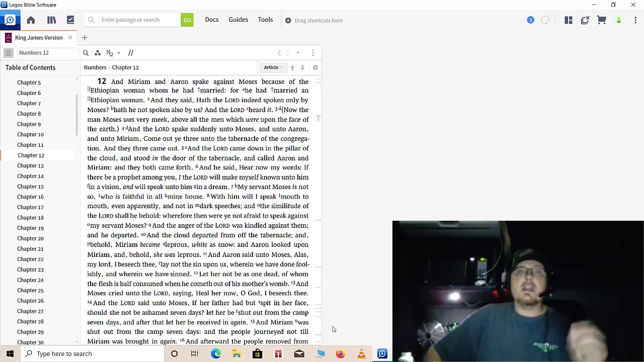Open Firefox from the taskbar
644x362 pixels.
(x=341, y=353)
